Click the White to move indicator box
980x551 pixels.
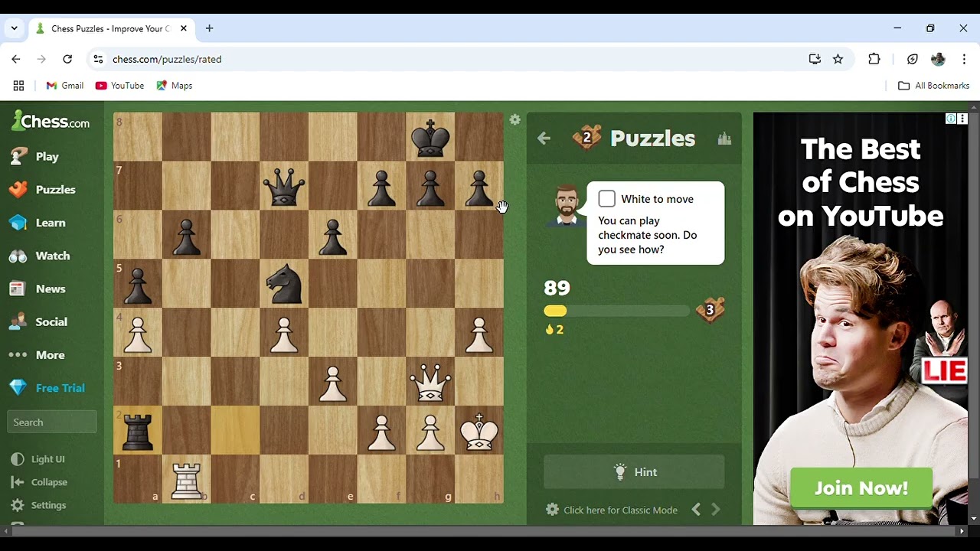[606, 199]
